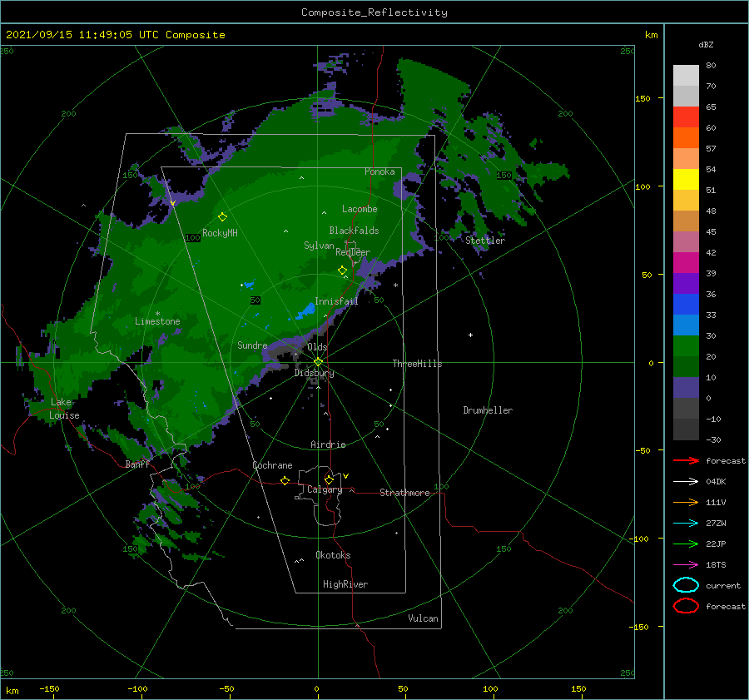Click the red 'forecast' ellipse legend icon
The image size is (749, 700).
tap(686, 606)
